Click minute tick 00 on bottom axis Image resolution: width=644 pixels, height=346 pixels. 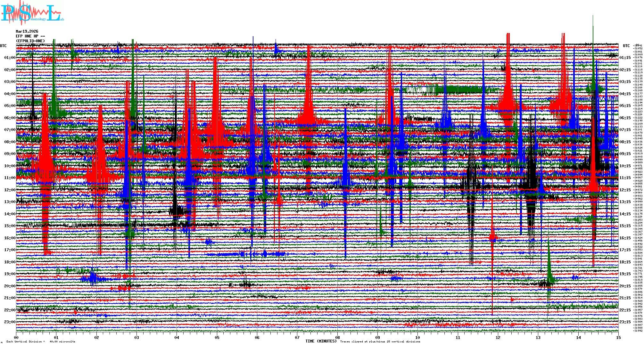pyautogui.click(x=16, y=337)
